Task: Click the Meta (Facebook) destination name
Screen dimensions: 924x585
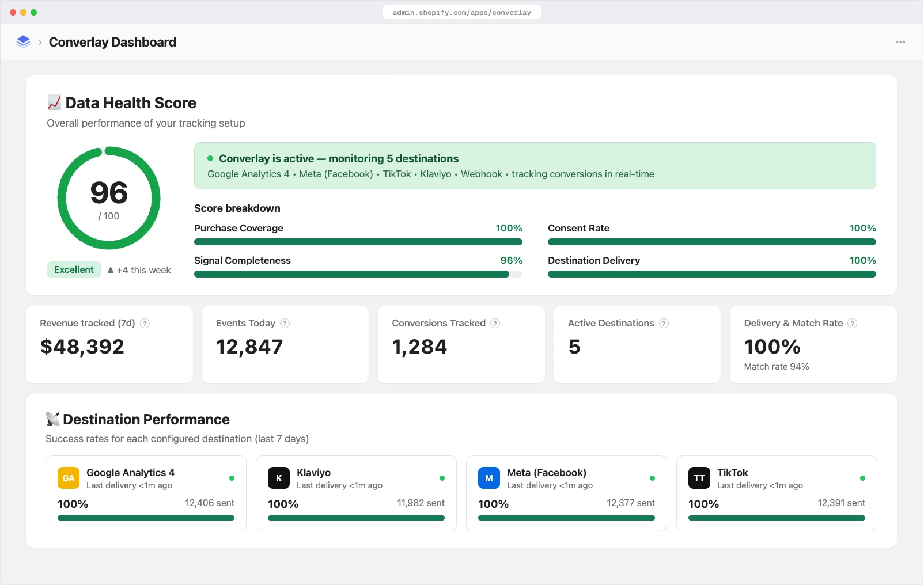Action: coord(547,473)
